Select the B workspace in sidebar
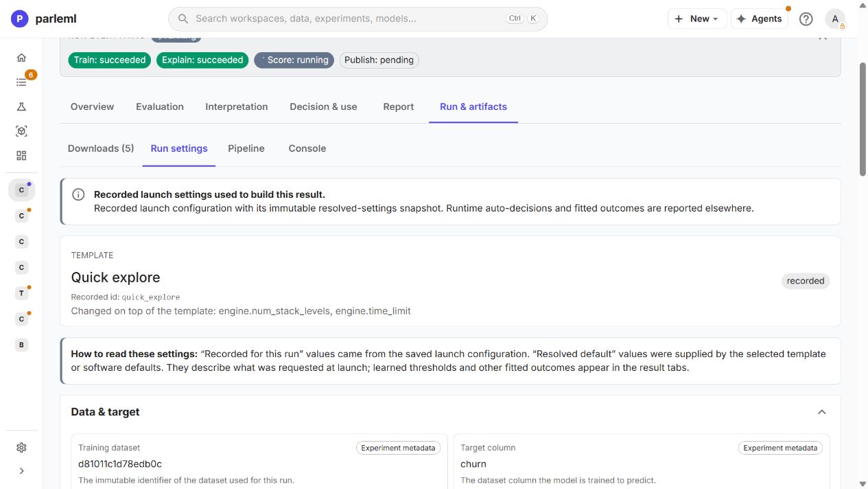868x489 pixels. pos(21,345)
